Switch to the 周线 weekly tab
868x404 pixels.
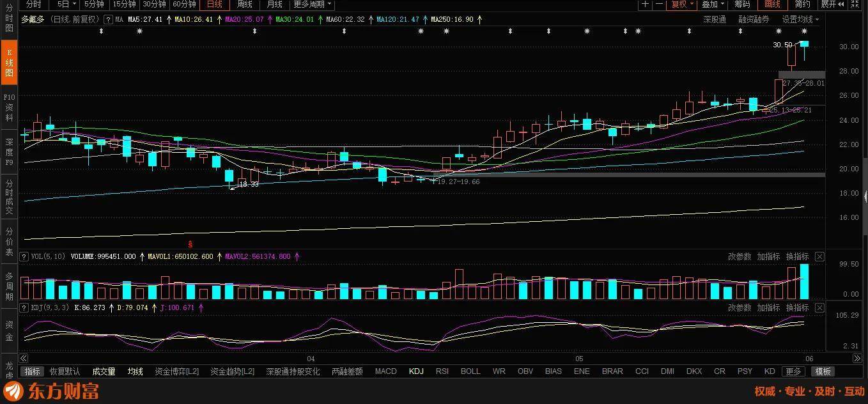245,4
